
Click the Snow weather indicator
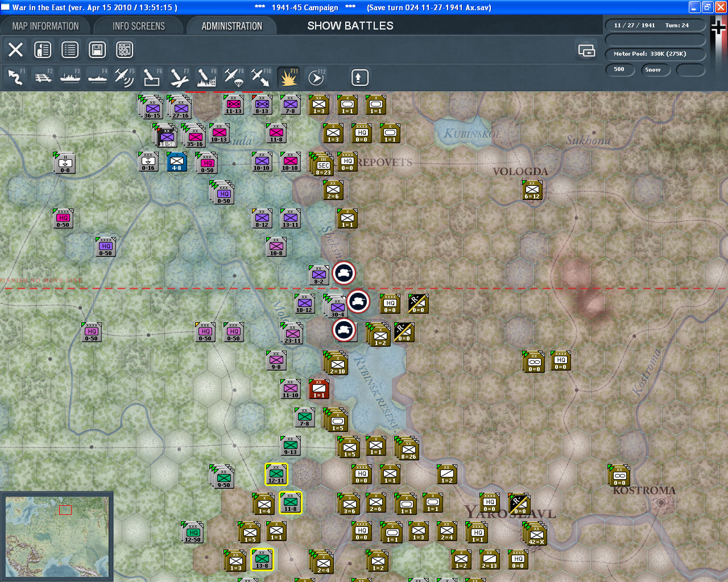[x=655, y=69]
